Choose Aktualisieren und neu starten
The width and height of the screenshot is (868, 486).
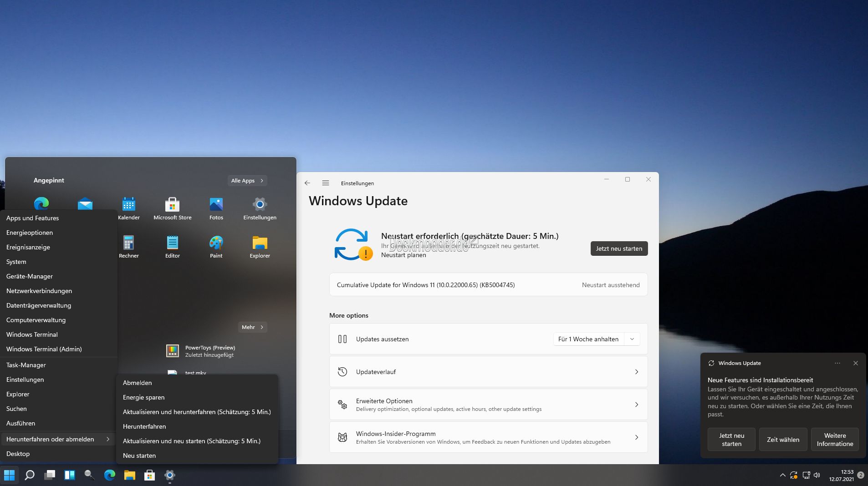(x=197, y=441)
